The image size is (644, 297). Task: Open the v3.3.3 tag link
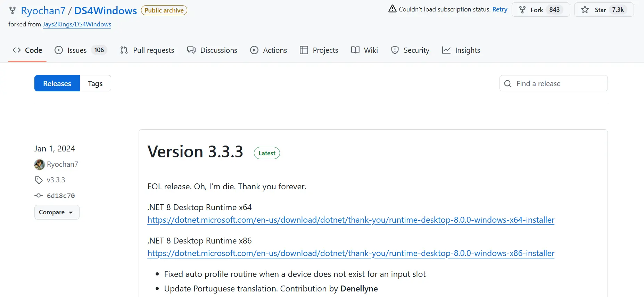pos(56,180)
